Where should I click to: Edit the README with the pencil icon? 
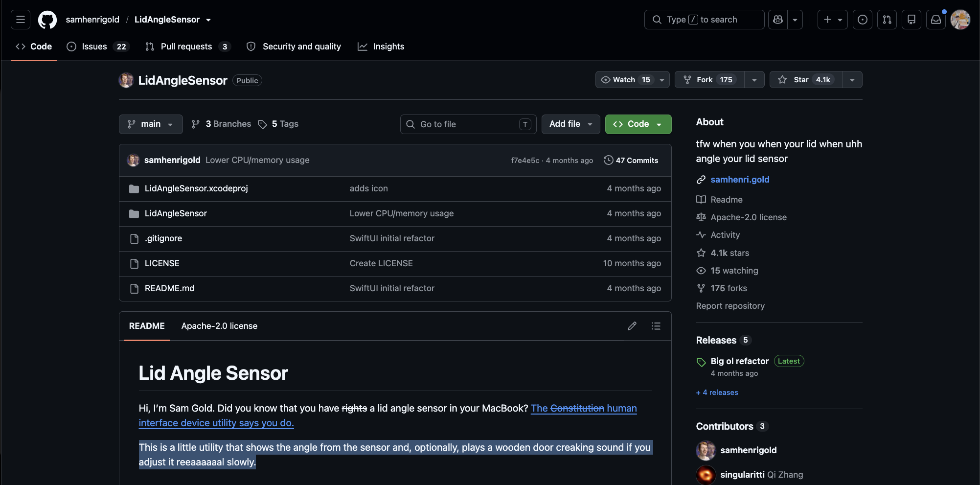(632, 326)
